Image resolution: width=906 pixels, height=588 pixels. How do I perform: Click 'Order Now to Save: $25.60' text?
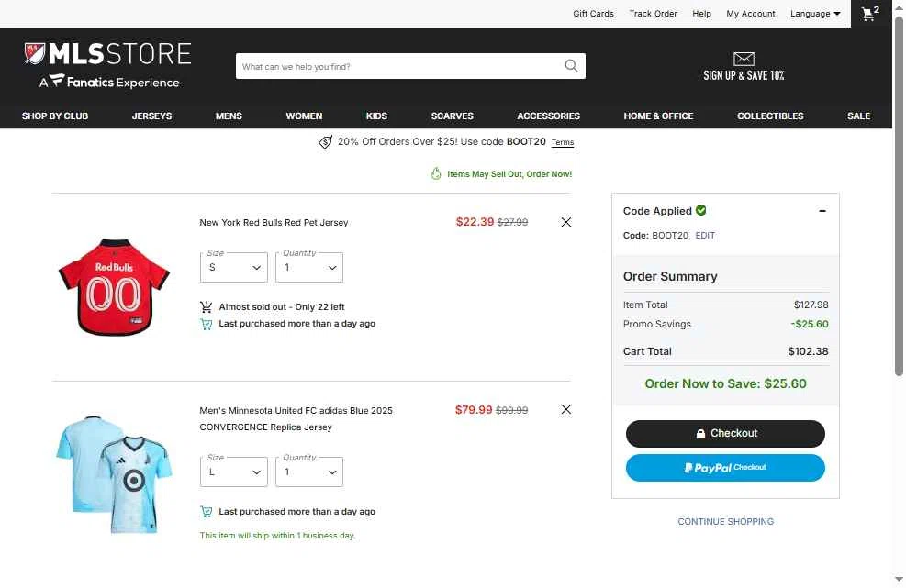coord(725,383)
